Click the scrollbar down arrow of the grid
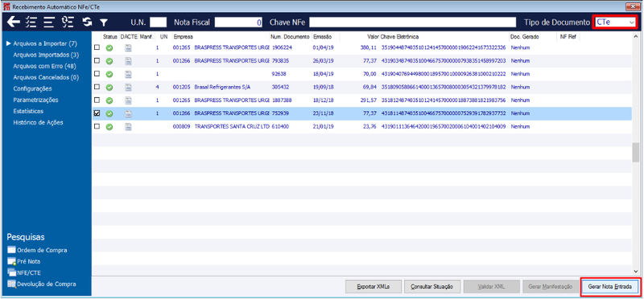The height and width of the screenshot is (299, 644). pos(635,271)
